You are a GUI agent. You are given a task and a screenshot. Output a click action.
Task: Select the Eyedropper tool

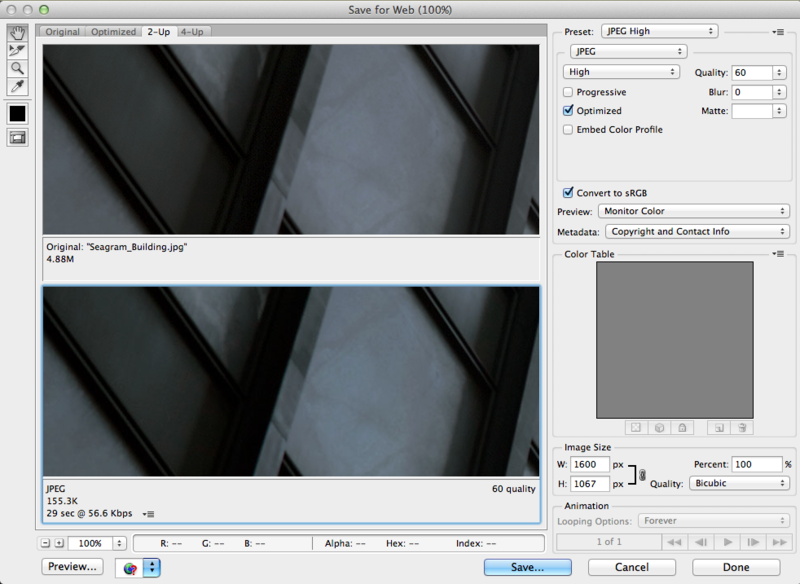[x=16, y=87]
